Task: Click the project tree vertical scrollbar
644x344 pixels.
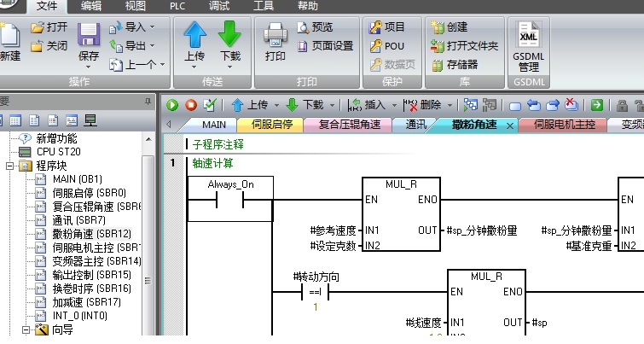Action: [x=148, y=256]
